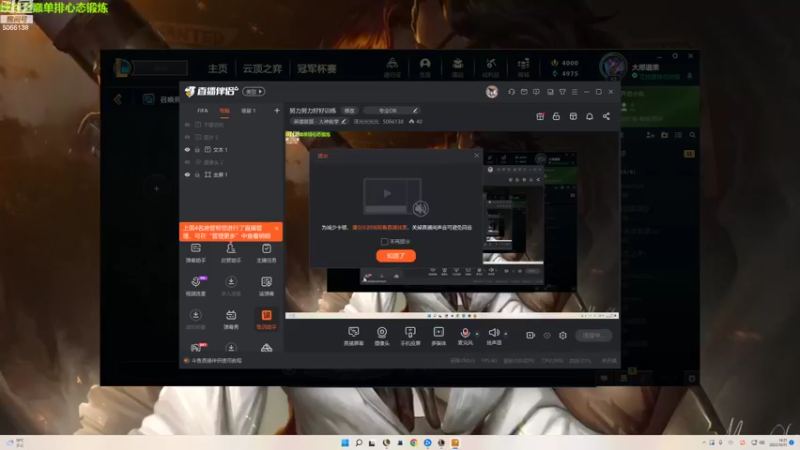This screenshot has height=450, width=800.
Task: Toggle visibility of the 图片 2 source
Action: 187,137
